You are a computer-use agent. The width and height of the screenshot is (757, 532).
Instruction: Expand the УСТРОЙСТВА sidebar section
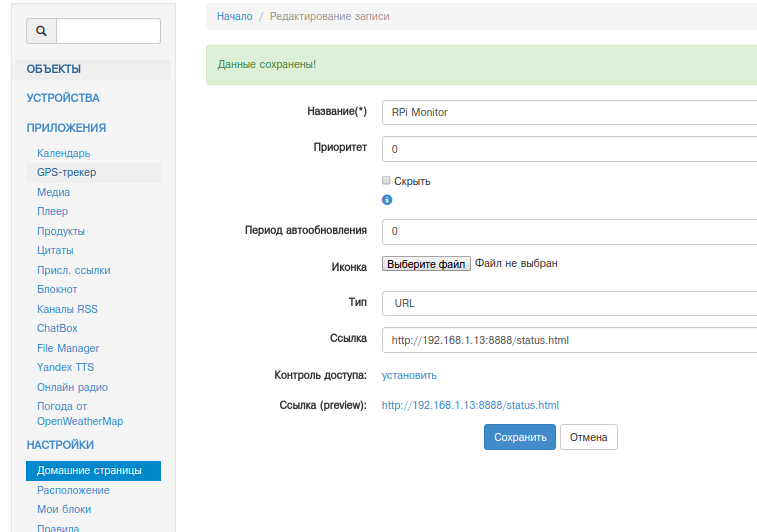63,98
